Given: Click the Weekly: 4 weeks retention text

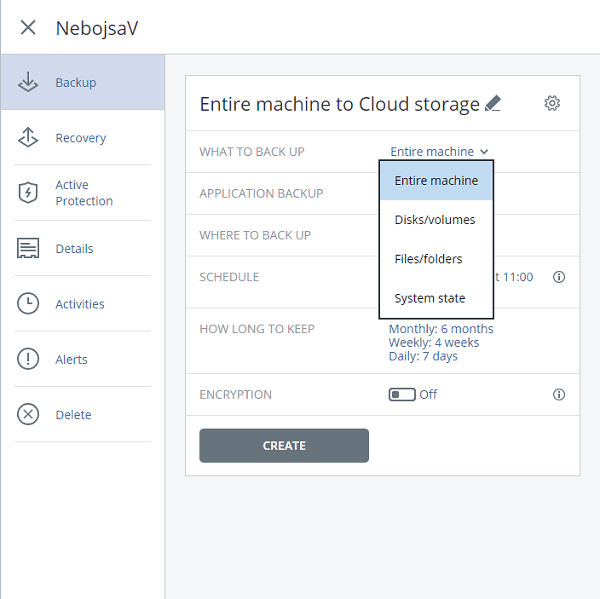Looking at the screenshot, I should coord(434,343).
